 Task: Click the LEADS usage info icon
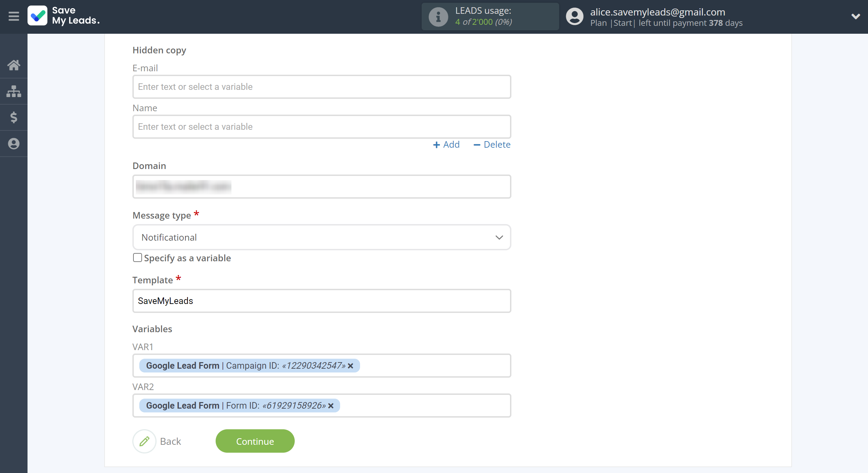point(438,17)
